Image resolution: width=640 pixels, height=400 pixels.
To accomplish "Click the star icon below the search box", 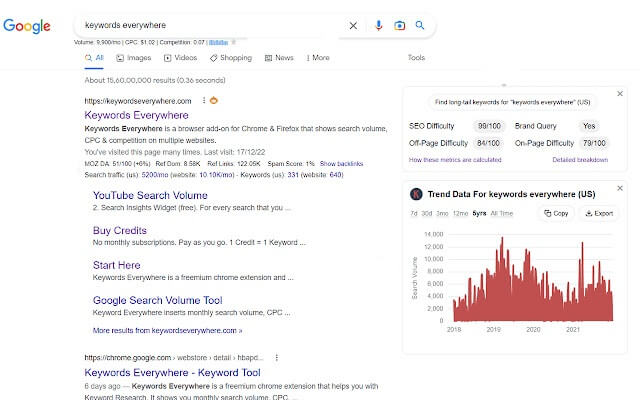I will [x=234, y=42].
